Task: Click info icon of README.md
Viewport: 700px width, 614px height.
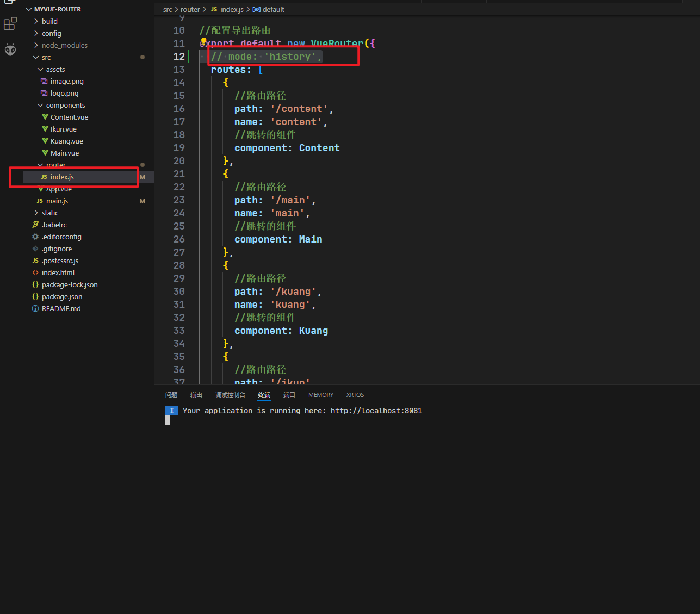Action: [x=36, y=308]
